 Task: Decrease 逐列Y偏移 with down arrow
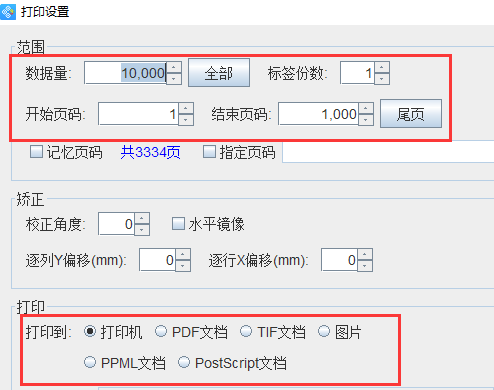(x=183, y=266)
